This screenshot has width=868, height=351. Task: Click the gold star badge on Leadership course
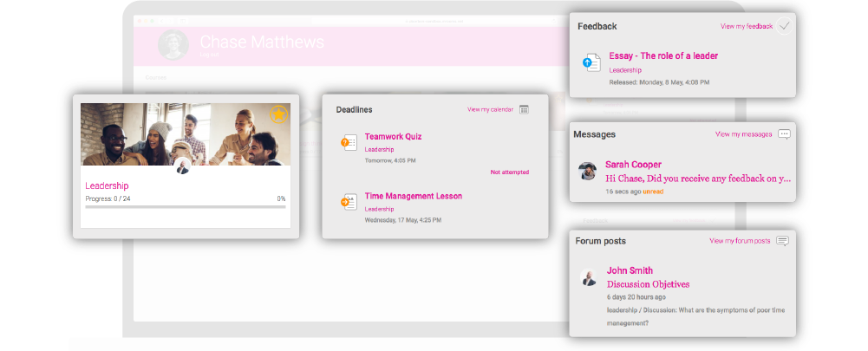[x=278, y=114]
